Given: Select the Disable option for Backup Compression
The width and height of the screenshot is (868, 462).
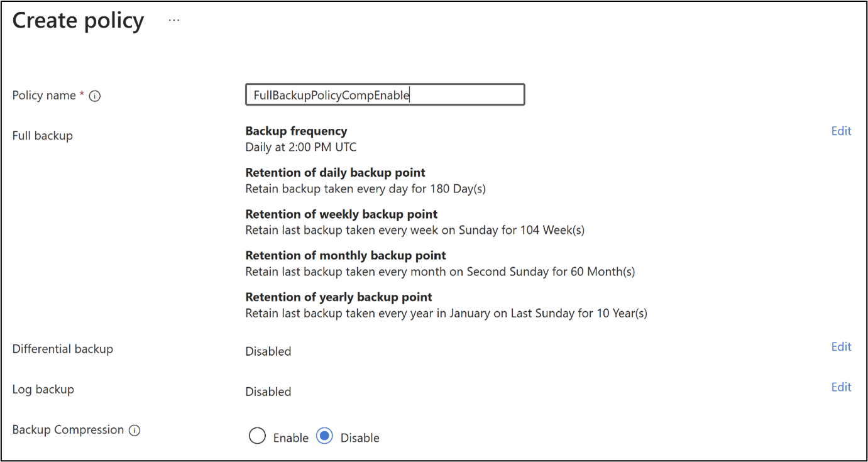Looking at the screenshot, I should (324, 436).
